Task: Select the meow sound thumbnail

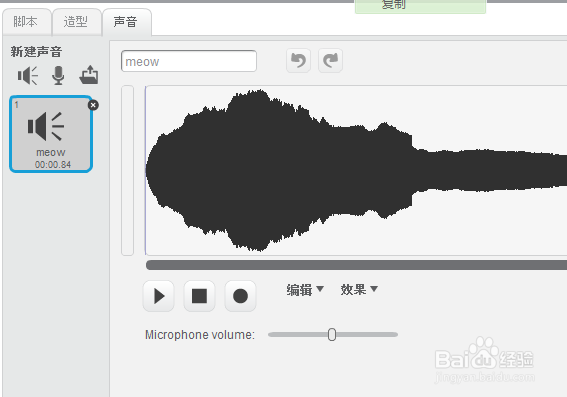Action: (51, 134)
